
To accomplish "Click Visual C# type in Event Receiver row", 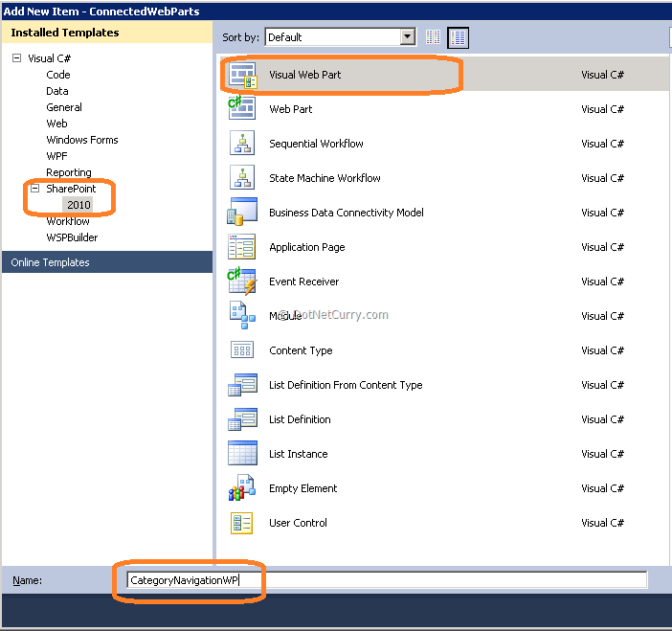I will pyautogui.click(x=602, y=282).
